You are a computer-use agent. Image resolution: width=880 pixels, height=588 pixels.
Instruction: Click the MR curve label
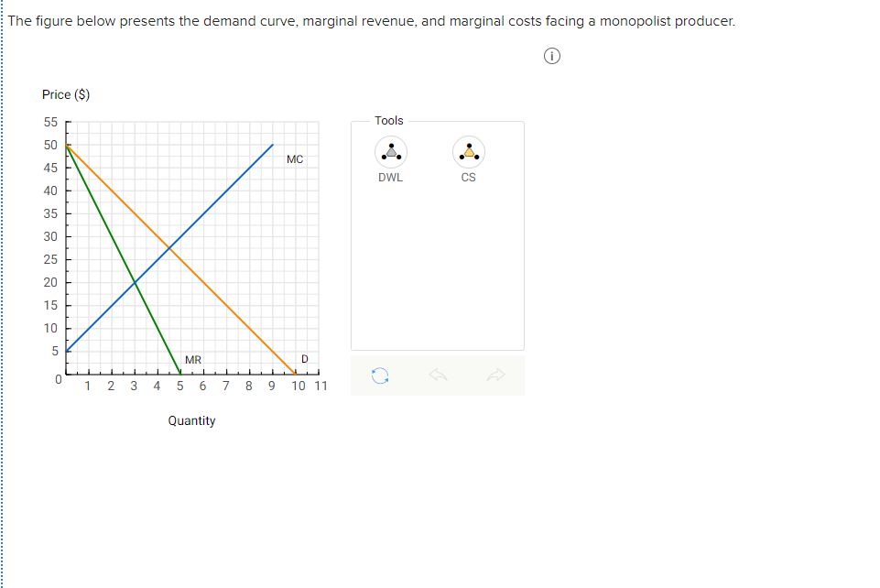point(193,360)
